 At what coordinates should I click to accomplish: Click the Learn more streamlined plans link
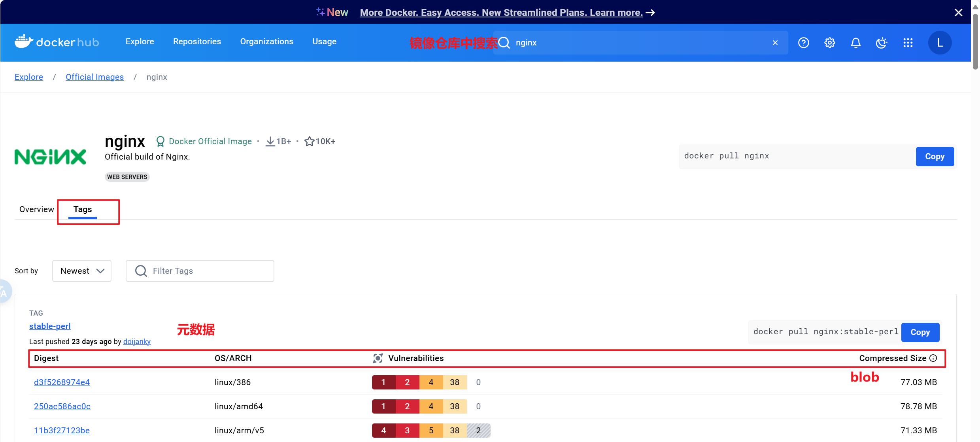[x=501, y=13]
